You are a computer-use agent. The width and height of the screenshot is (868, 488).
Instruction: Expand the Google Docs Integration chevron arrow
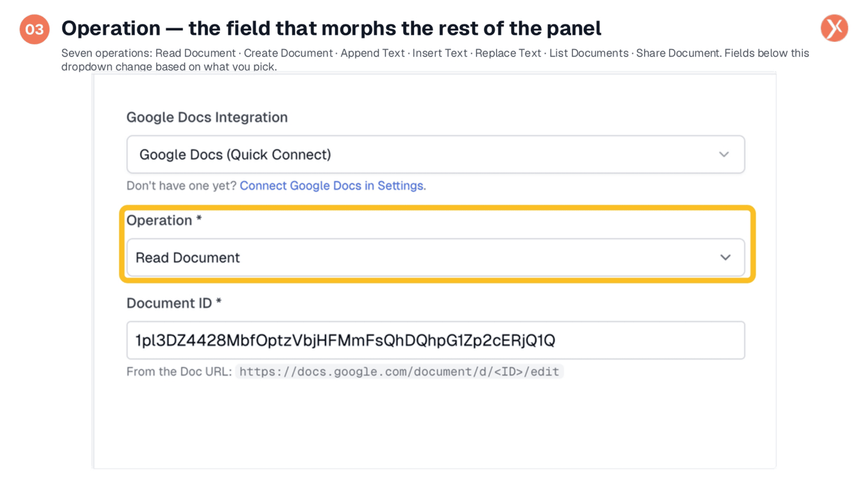click(724, 155)
